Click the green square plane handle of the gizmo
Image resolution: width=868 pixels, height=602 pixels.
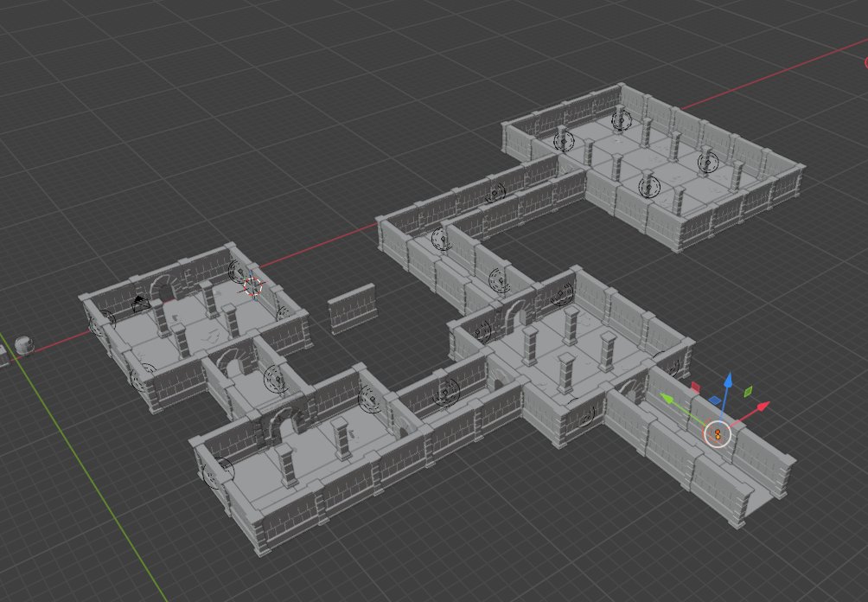[x=748, y=392]
